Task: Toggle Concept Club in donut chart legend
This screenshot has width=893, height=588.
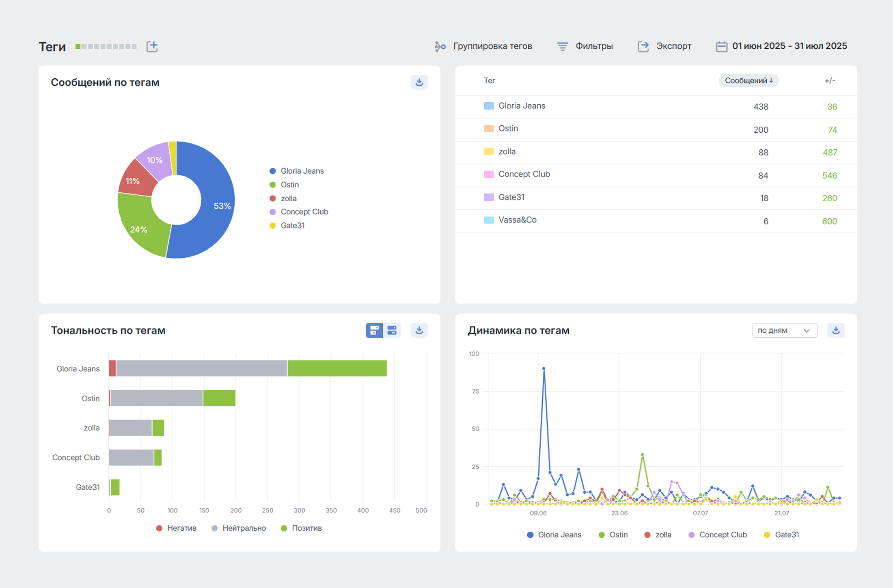Action: tap(299, 212)
